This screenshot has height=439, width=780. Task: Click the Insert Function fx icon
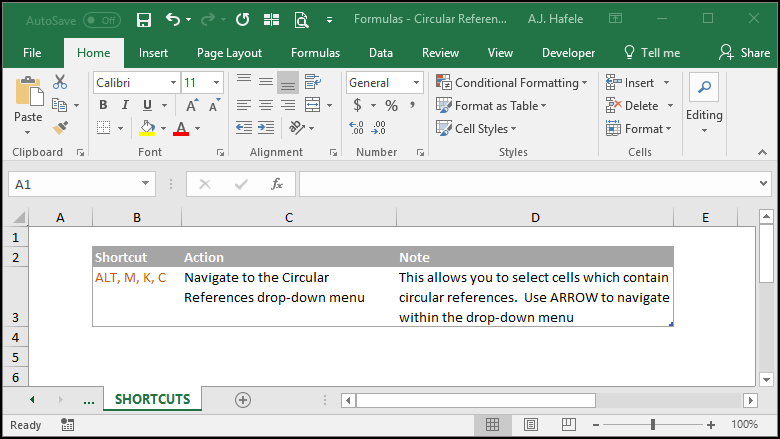[277, 184]
